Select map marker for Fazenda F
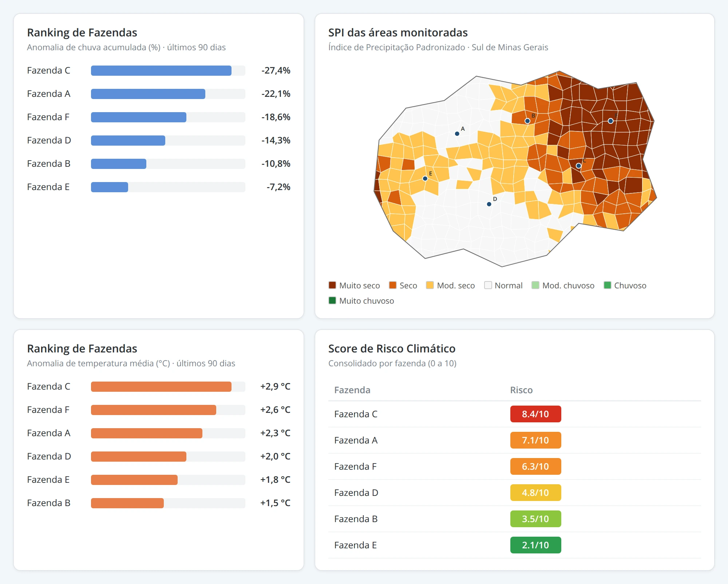 [610, 121]
